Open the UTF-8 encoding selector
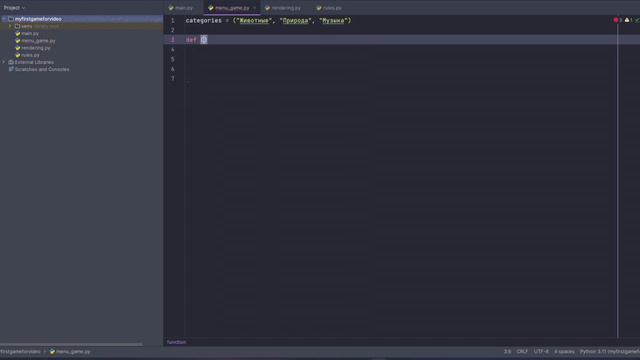 click(x=541, y=351)
